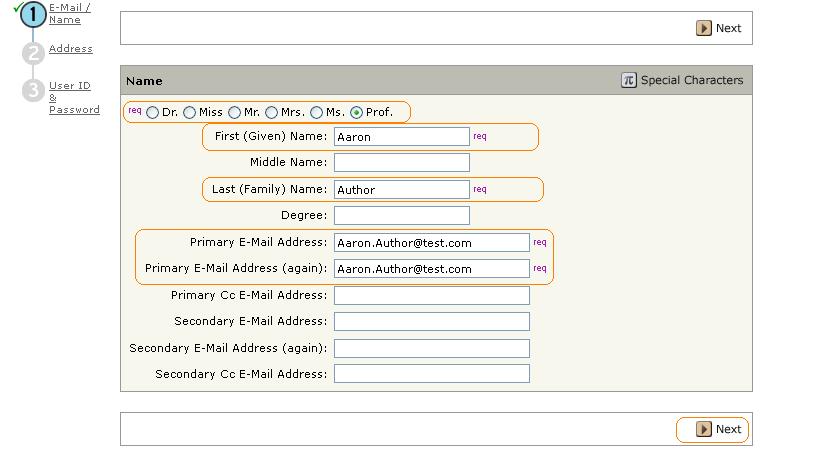The image size is (820, 453).
Task: Click the Special Characters pi icon
Action: point(628,80)
